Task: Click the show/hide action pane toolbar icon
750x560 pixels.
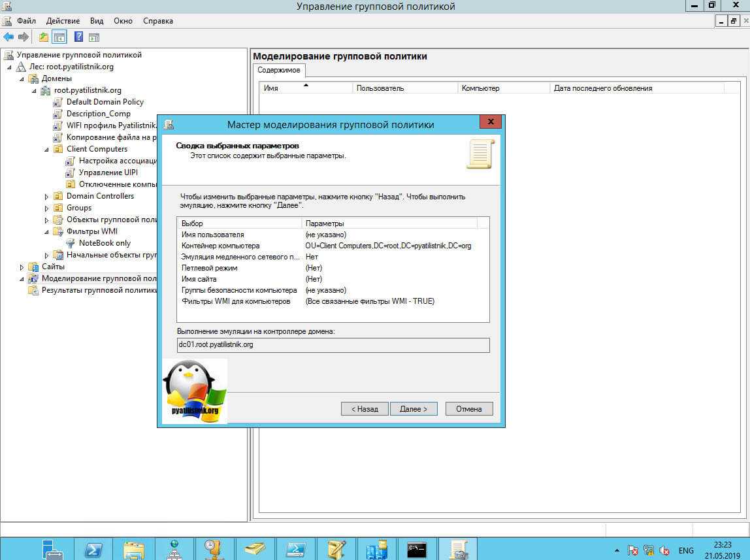Action: click(x=94, y=37)
